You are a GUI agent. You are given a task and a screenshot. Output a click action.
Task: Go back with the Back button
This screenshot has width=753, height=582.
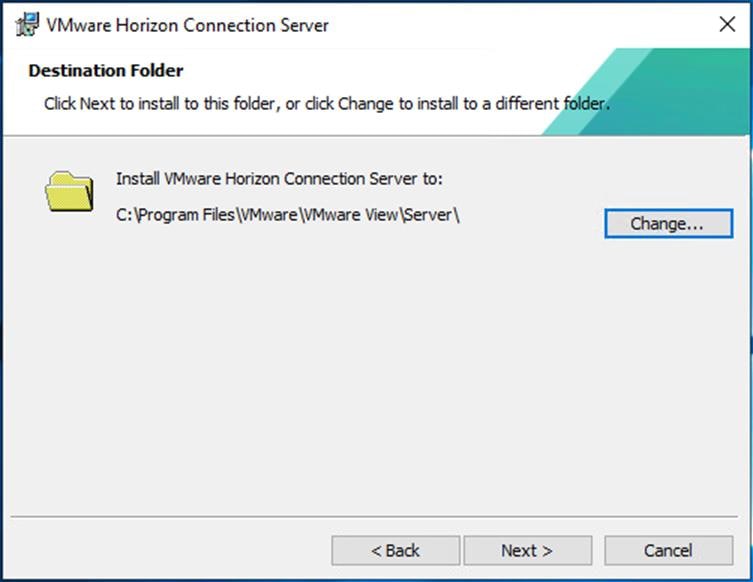click(396, 550)
